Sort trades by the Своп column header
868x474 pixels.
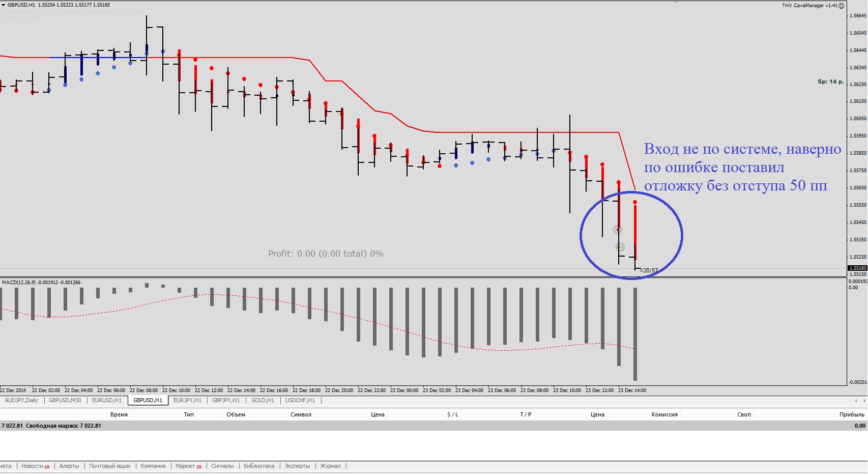(x=744, y=414)
